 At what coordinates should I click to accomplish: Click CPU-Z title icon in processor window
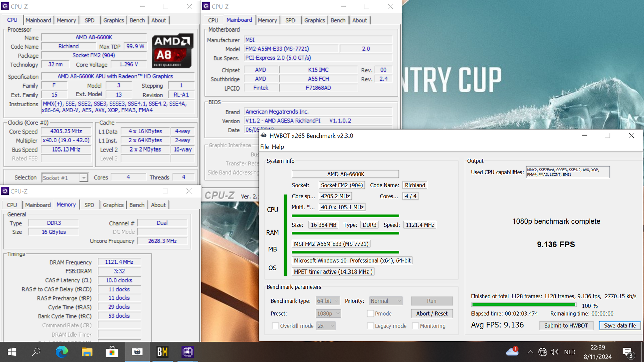[5, 6]
